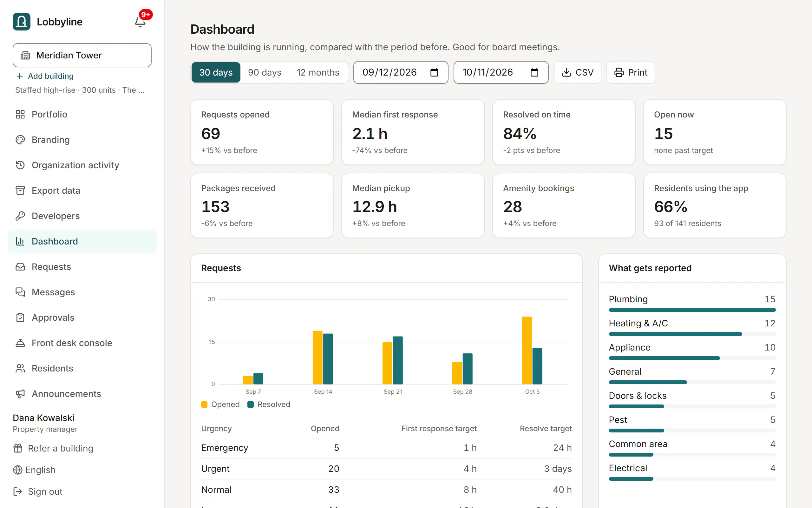Download the CSV export
Image resolution: width=812 pixels, height=508 pixels.
[577, 72]
